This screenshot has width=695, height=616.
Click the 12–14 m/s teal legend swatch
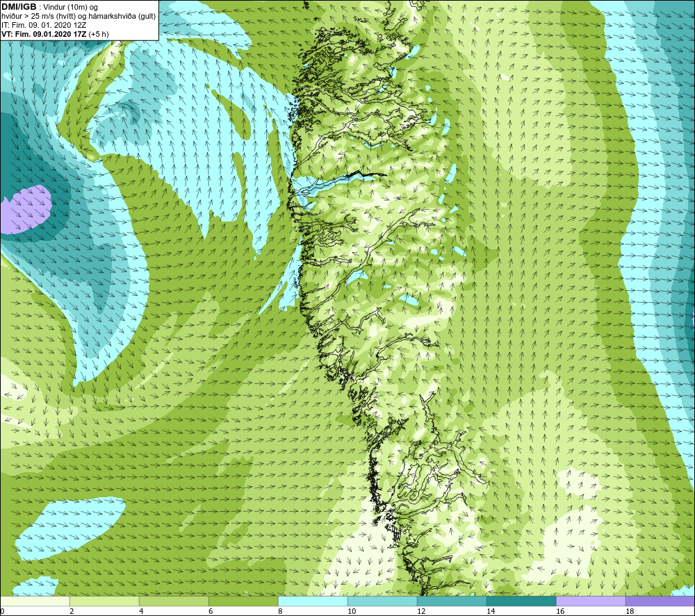[452, 601]
